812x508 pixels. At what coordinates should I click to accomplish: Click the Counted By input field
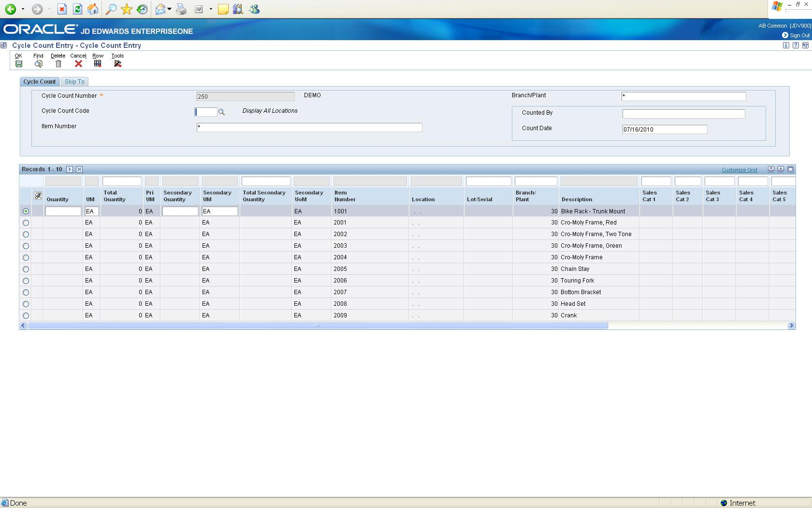(683, 114)
